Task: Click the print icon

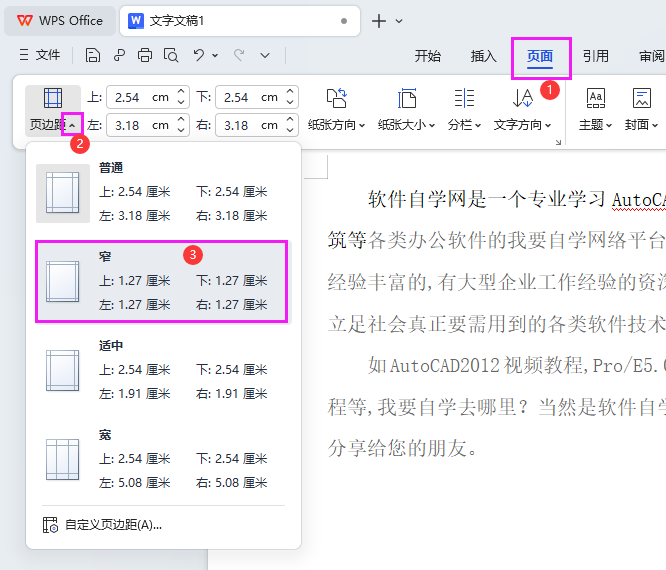Action: [x=145, y=55]
